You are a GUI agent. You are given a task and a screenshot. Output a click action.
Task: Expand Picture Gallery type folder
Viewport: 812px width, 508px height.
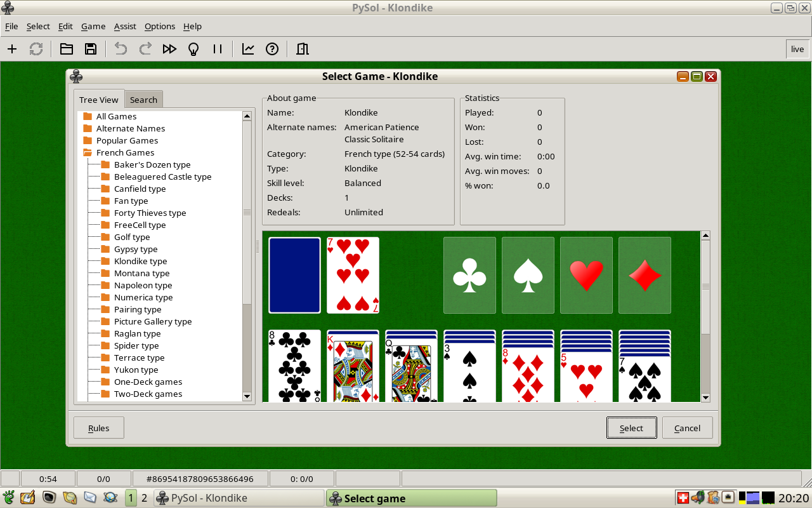click(x=105, y=321)
